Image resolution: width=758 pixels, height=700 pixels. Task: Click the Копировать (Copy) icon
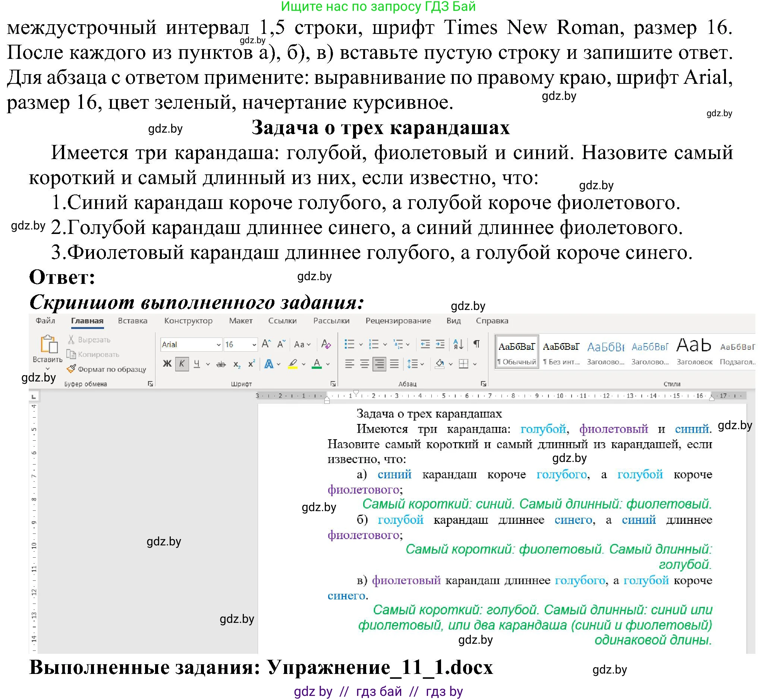[71, 355]
